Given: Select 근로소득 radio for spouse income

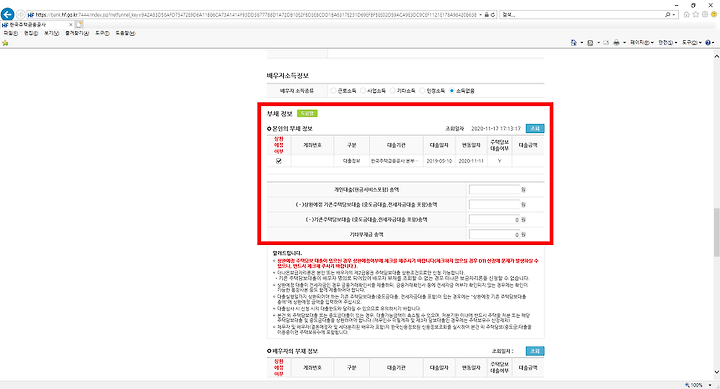Looking at the screenshot, I should 333,90.
